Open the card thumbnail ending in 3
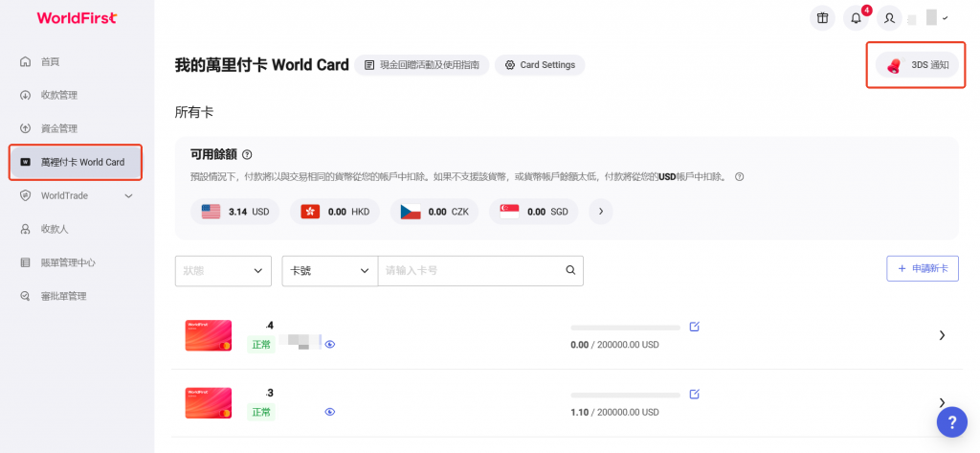The height and width of the screenshot is (453, 980). pos(209,403)
